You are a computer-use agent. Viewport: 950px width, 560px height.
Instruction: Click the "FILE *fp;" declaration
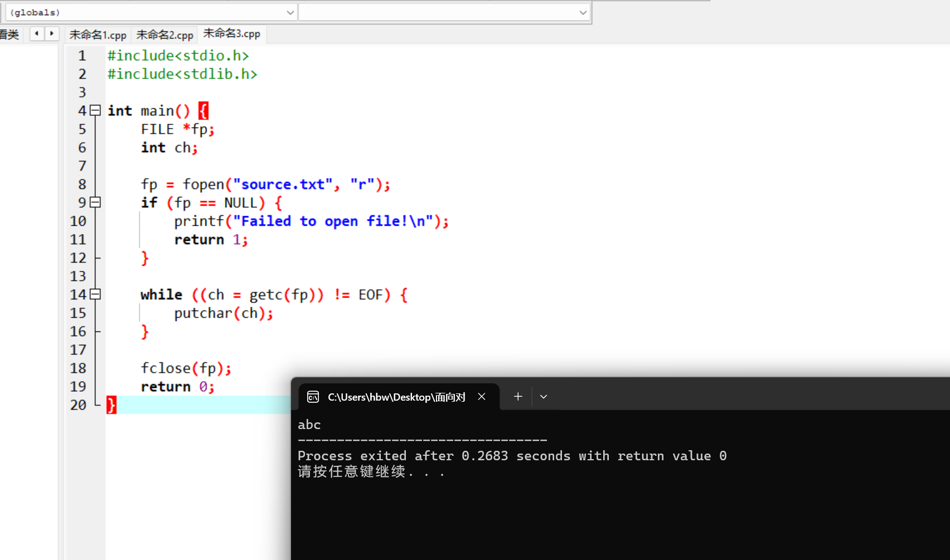(178, 129)
